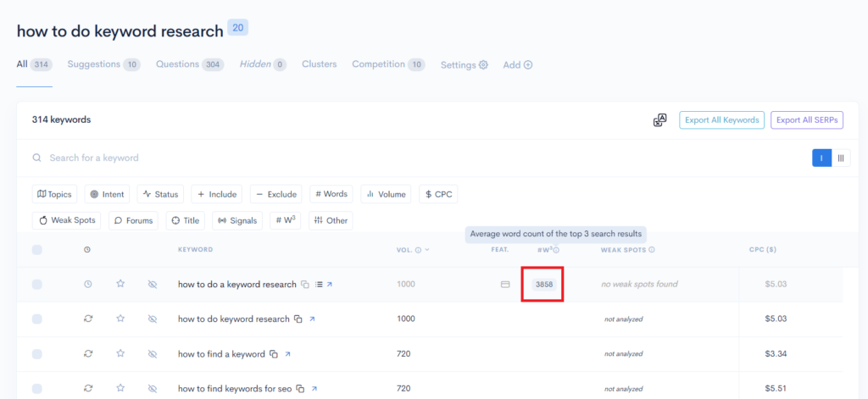Image resolution: width=868 pixels, height=399 pixels.
Task: Open SERP list icon for 'how to do a keyword research'
Action: click(319, 285)
